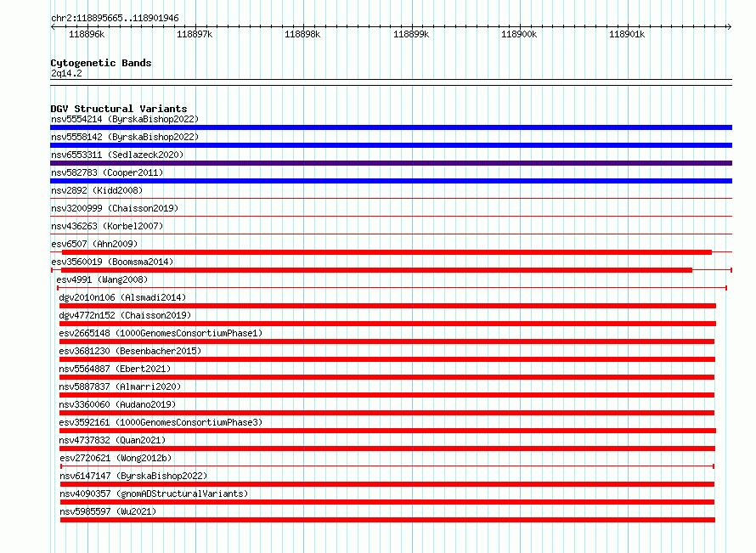Screen dimensions: 756x553
Task: Click the blue bar under nsv582783
Action: 391,181
